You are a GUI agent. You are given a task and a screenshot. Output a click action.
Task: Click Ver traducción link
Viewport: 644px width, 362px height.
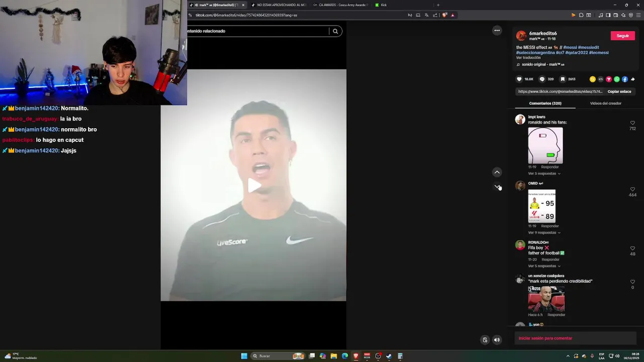528,58
